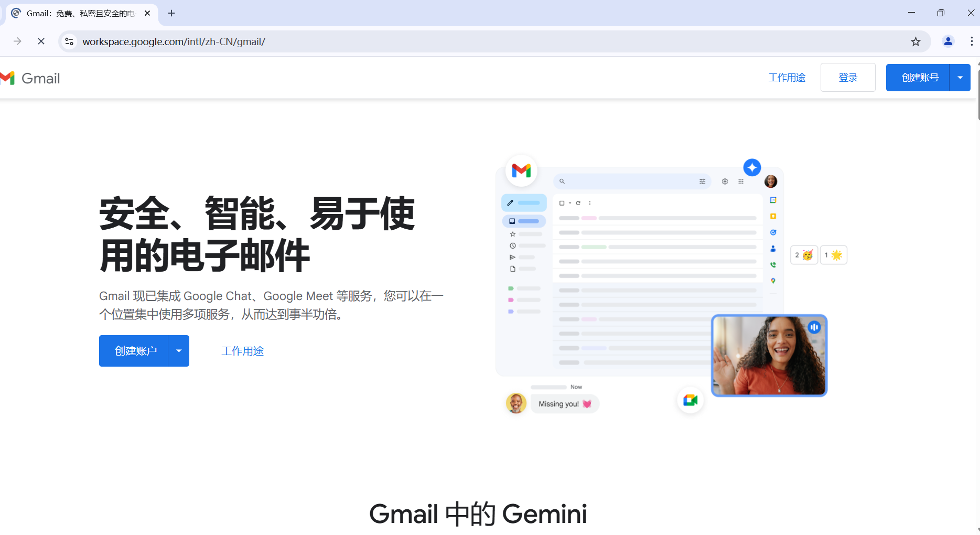Click the Gmail logo in page header

[30, 78]
